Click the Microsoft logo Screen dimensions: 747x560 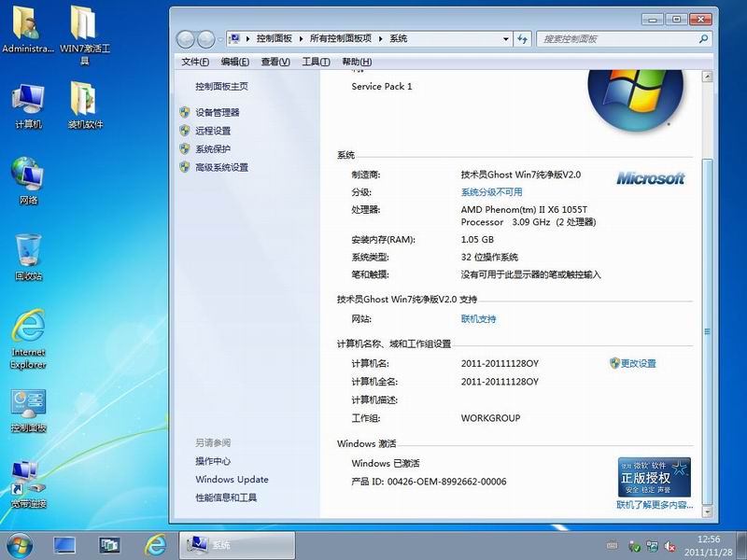(x=650, y=178)
